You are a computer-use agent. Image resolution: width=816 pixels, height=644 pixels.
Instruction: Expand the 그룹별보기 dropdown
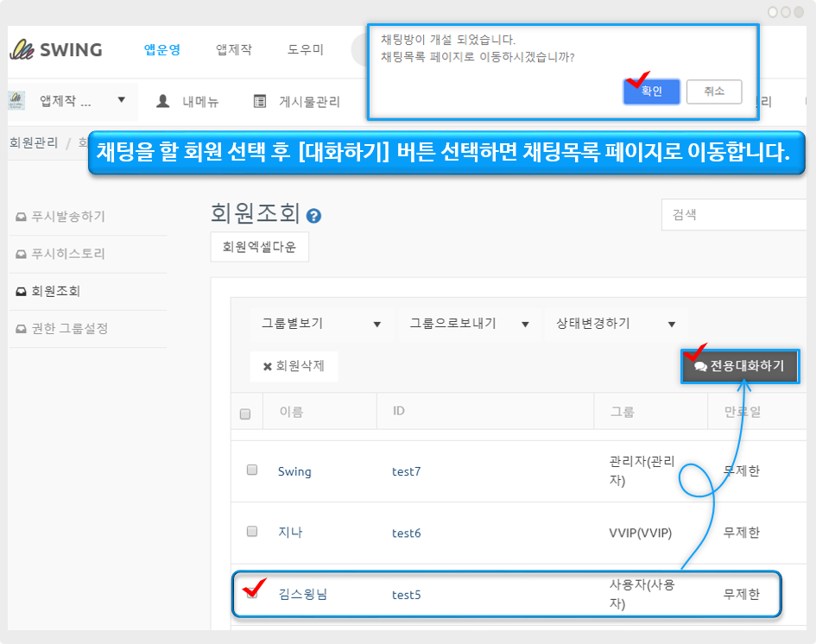coord(321,324)
